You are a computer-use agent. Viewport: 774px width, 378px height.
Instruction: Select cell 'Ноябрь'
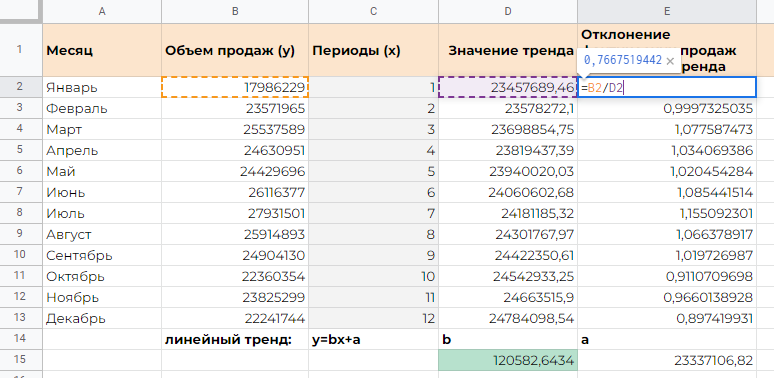(102, 298)
